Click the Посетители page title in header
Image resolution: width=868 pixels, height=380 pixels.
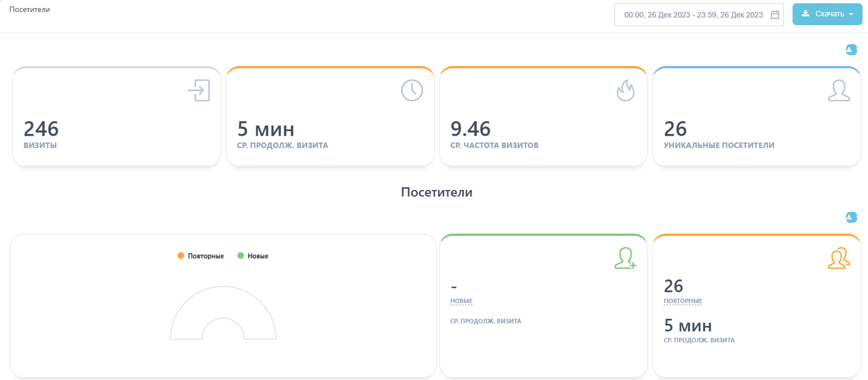point(30,10)
